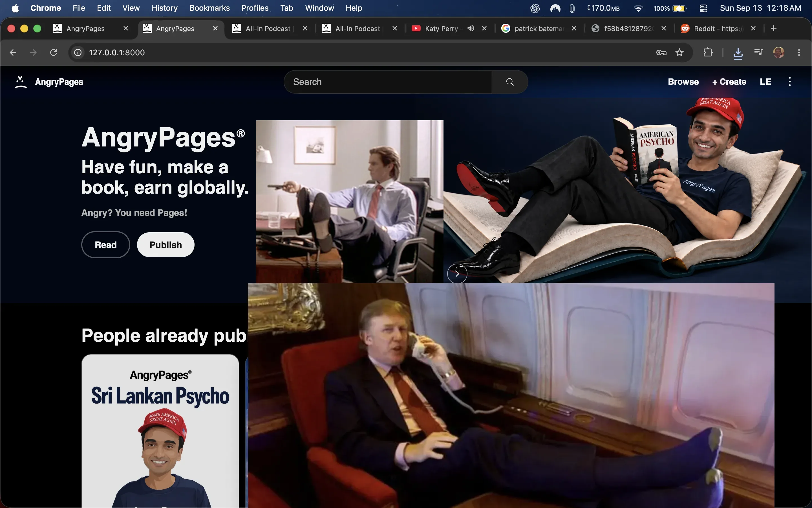Open the History menu

pyautogui.click(x=164, y=8)
